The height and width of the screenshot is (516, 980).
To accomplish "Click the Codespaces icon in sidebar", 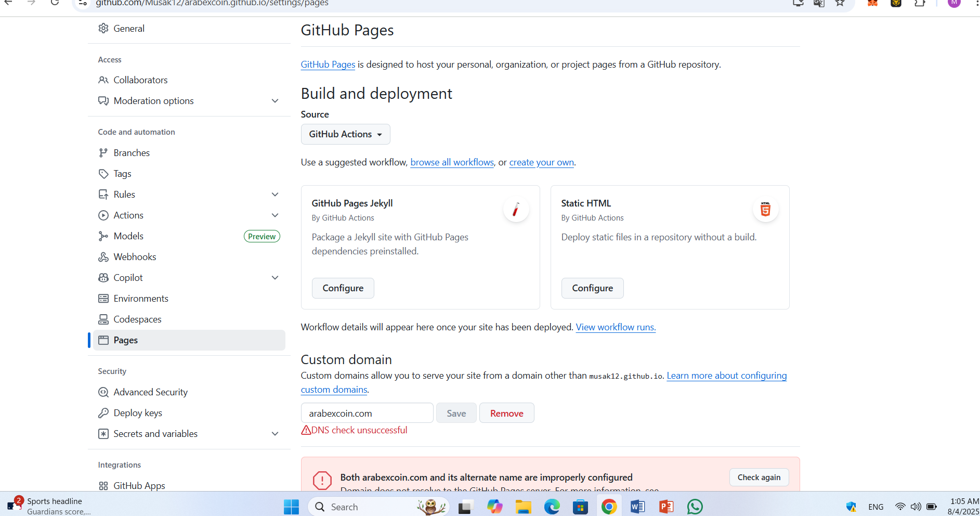I will click(103, 319).
